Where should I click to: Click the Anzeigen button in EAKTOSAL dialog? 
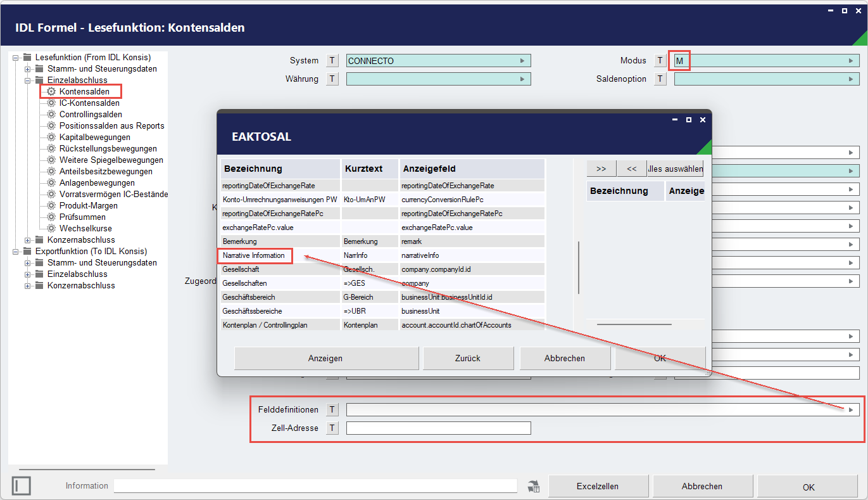pos(326,358)
